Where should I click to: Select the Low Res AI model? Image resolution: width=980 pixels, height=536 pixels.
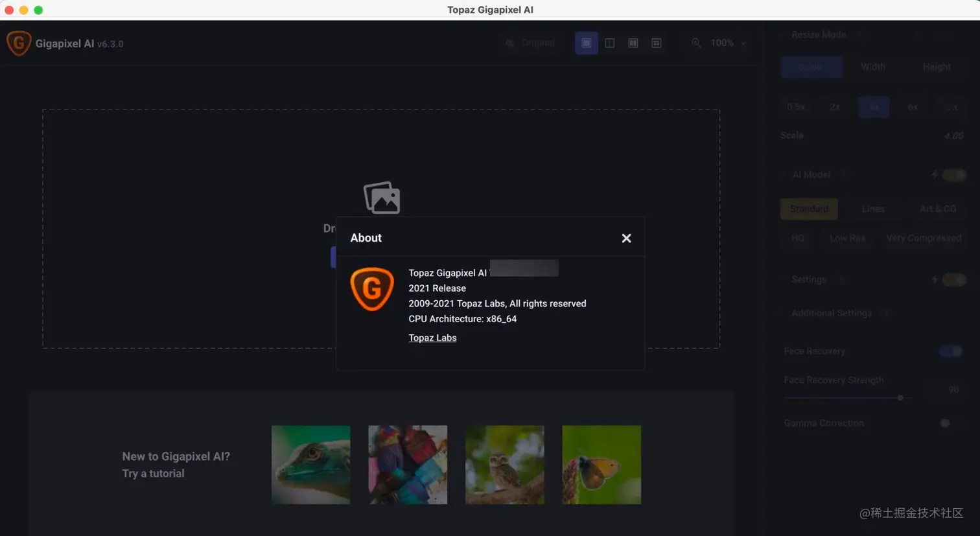click(848, 239)
